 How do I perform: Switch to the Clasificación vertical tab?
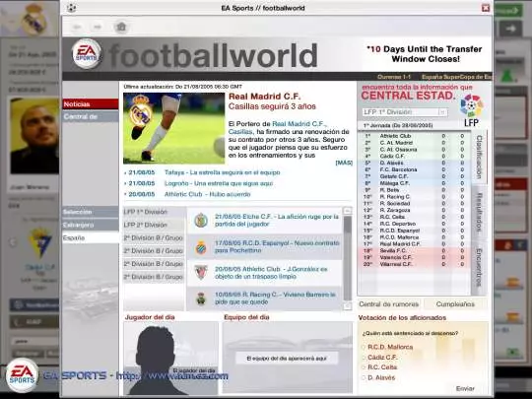click(479, 157)
